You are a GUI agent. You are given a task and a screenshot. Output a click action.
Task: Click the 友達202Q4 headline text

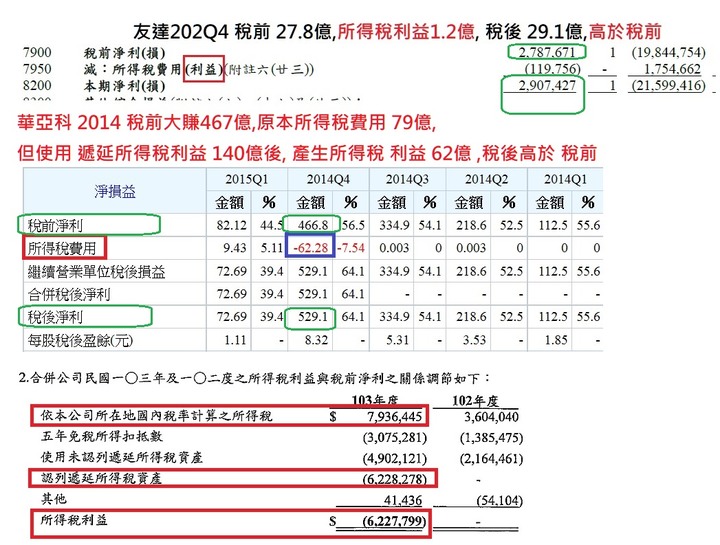pyautogui.click(x=397, y=31)
